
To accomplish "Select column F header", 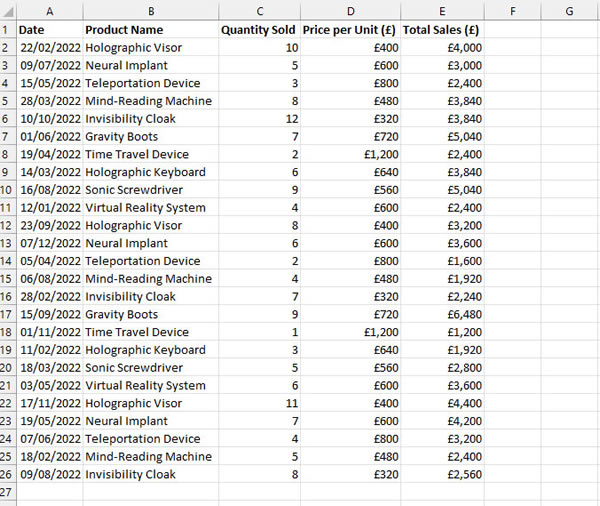I will (x=513, y=11).
